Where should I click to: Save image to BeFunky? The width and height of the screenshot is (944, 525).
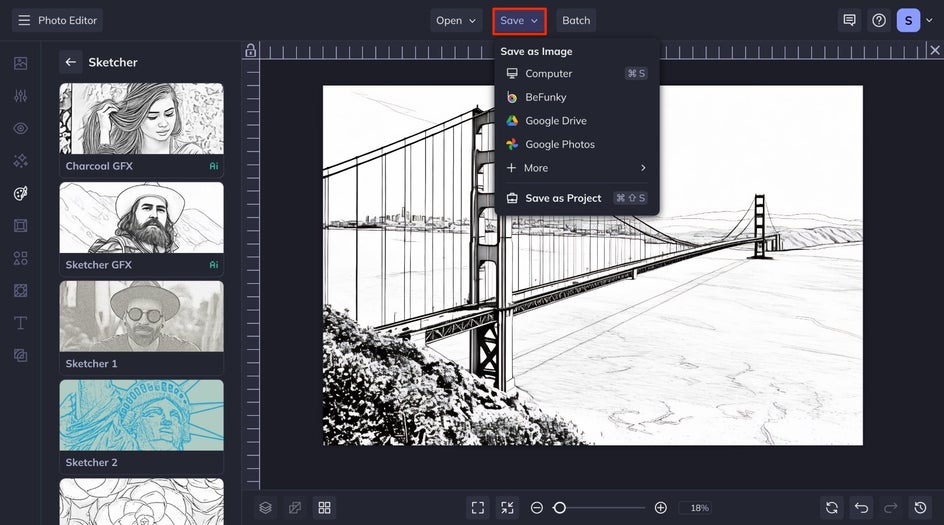[576, 97]
